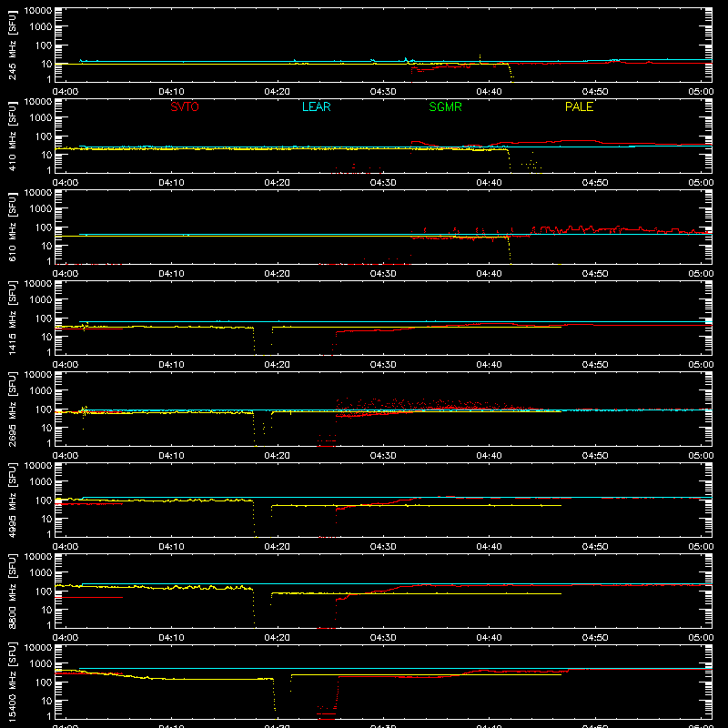The width and height of the screenshot is (728, 728).
Task: Click the 10 tick of 1415 MHz panel
Action: click(46, 337)
